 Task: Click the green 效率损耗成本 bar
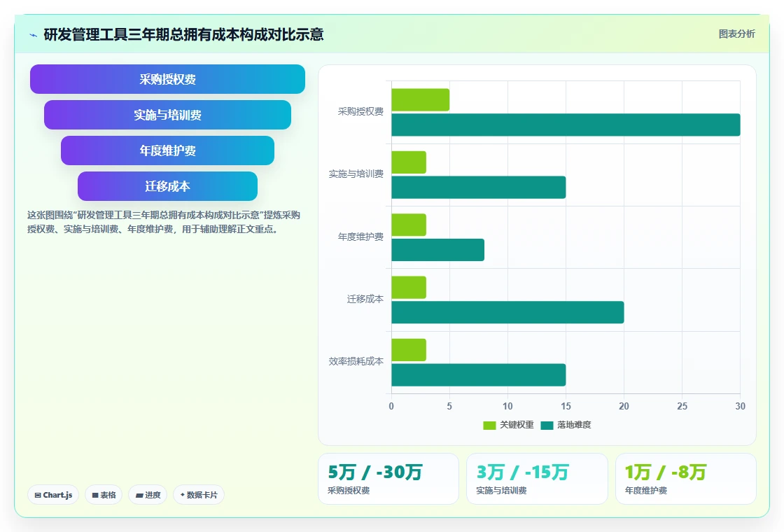tap(409, 350)
